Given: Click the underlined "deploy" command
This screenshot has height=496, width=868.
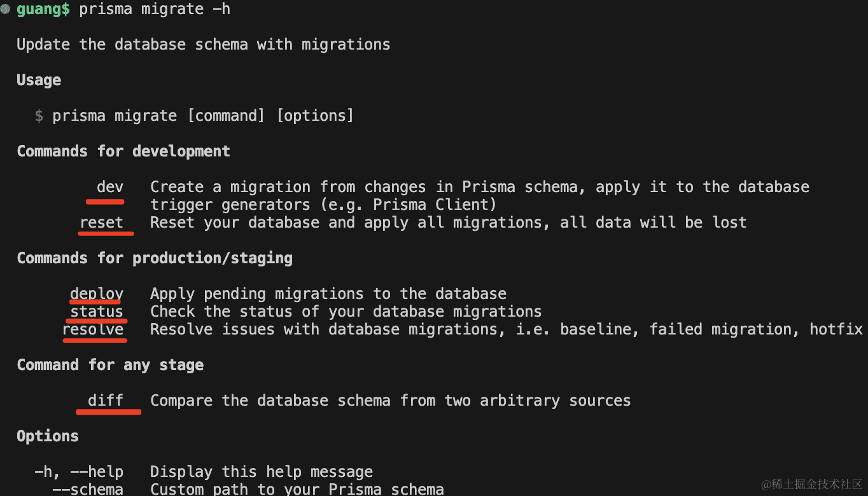Looking at the screenshot, I should 97,294.
